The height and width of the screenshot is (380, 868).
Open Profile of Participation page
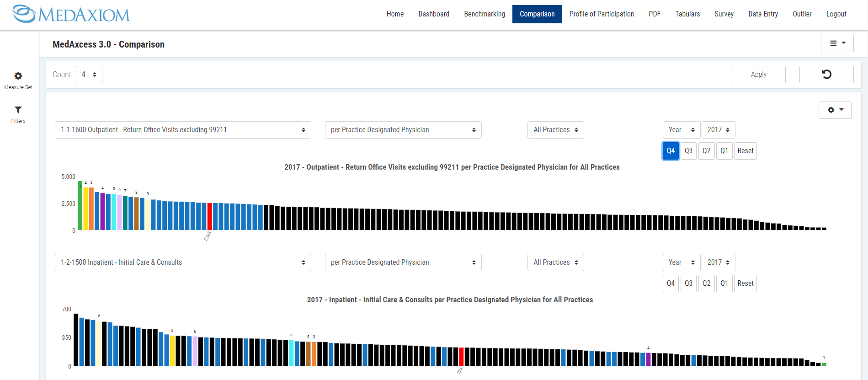(602, 14)
